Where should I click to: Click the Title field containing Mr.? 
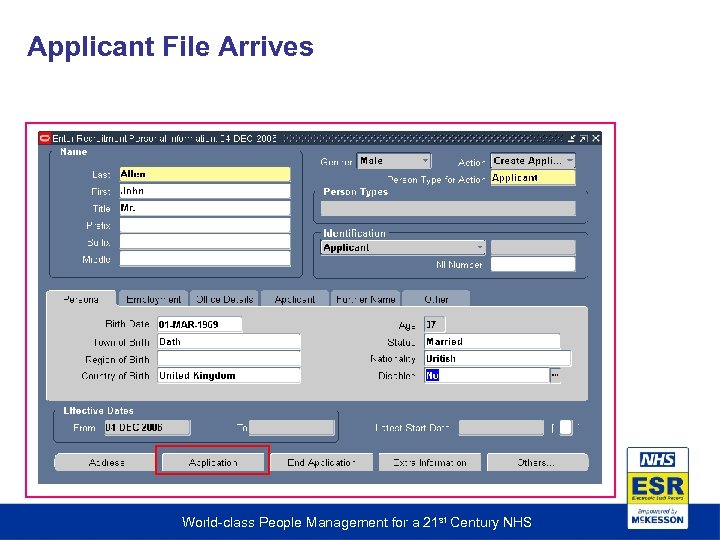(205, 208)
